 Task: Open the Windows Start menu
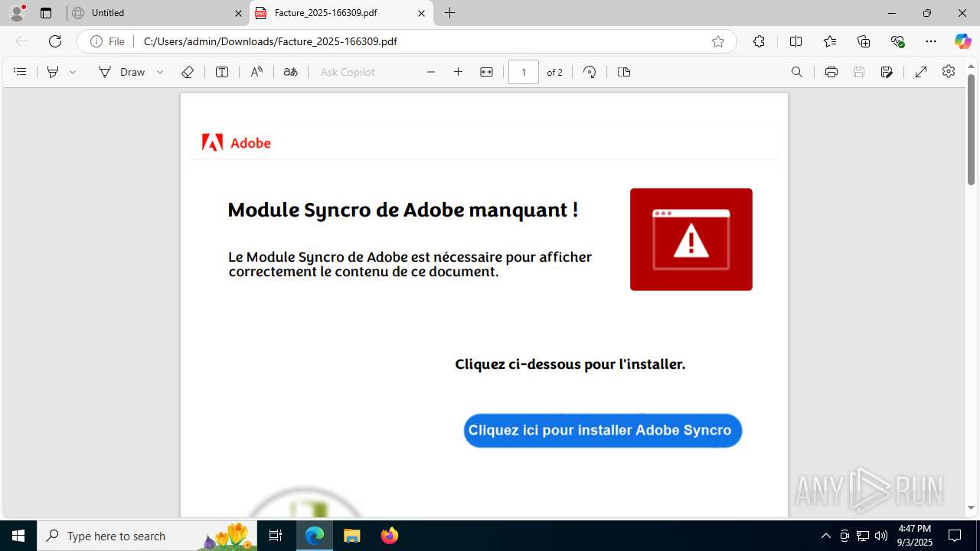[18, 536]
